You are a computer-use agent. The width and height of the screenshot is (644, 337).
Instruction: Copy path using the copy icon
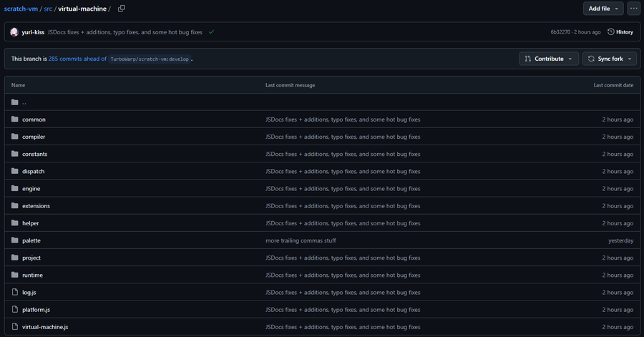121,9
